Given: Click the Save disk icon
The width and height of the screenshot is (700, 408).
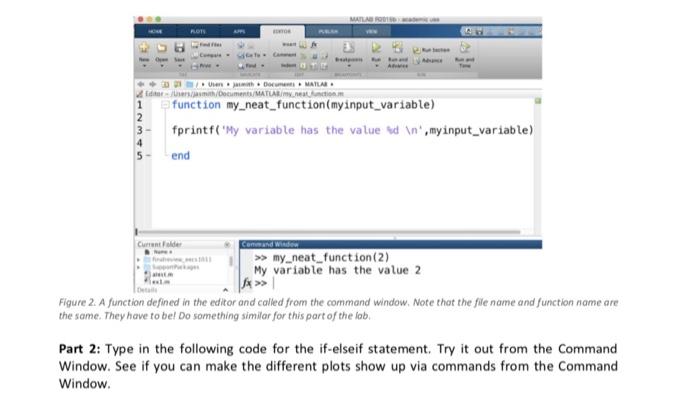Looking at the screenshot, I should point(179,47).
